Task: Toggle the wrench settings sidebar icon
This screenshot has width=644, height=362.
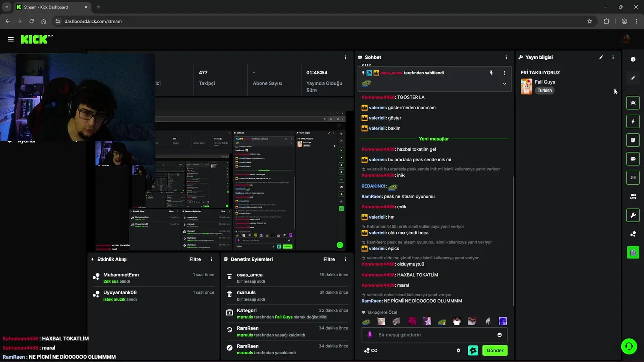Action: [633, 215]
